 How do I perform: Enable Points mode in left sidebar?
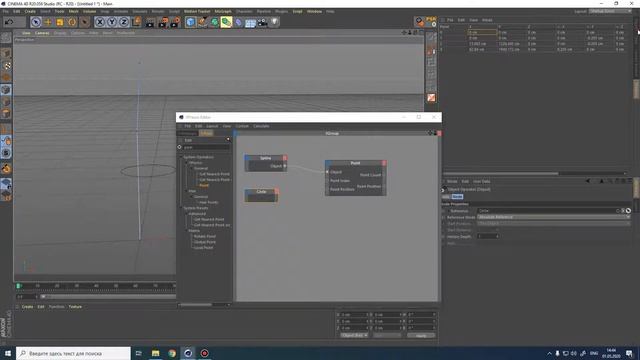pos(6,90)
